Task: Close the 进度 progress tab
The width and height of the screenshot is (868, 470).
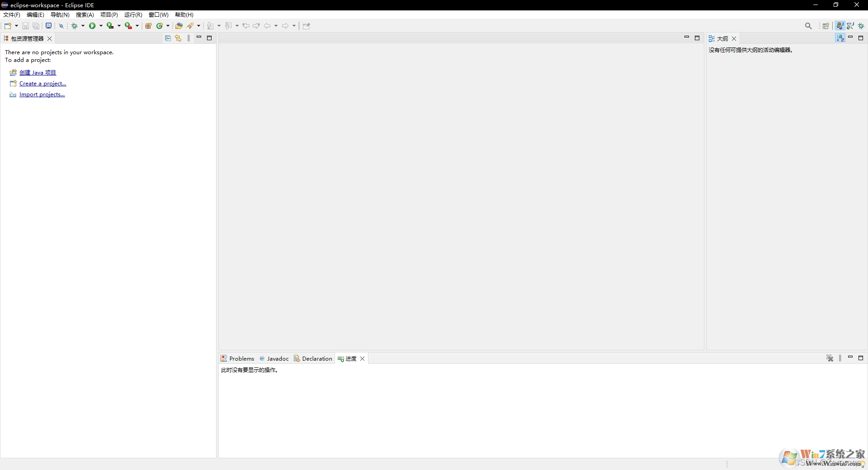Action: (x=362, y=358)
